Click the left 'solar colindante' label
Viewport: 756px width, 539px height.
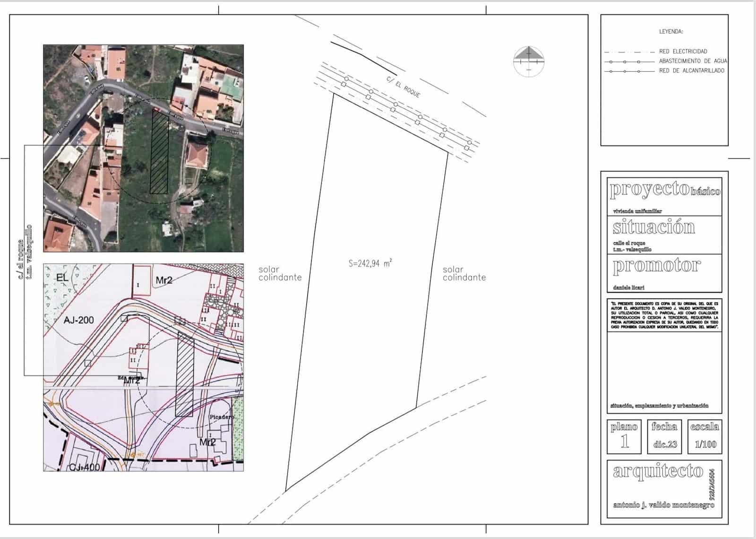point(280,273)
